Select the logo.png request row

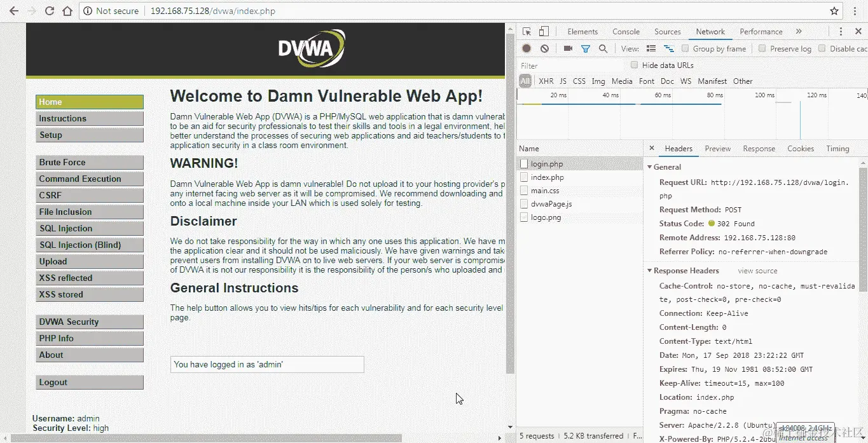pyautogui.click(x=580, y=217)
